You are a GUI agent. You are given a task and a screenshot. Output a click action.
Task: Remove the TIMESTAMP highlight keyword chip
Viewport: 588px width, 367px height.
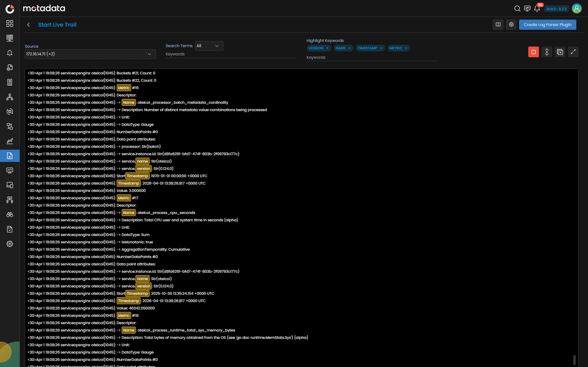pyautogui.click(x=381, y=48)
